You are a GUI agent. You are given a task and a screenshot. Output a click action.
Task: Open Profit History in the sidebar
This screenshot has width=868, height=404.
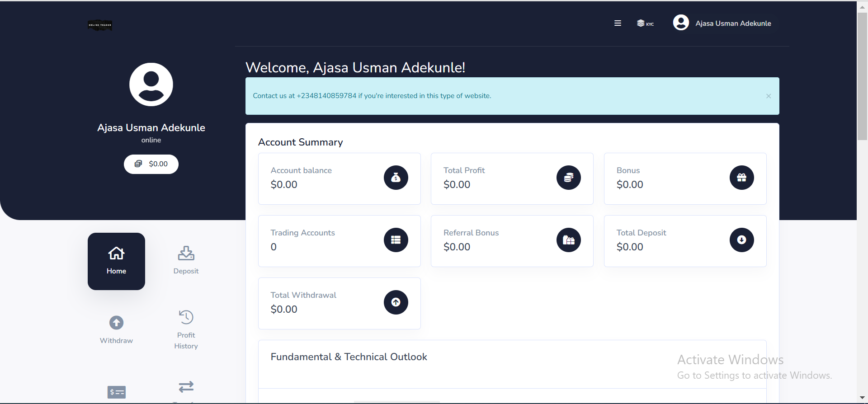(x=186, y=330)
